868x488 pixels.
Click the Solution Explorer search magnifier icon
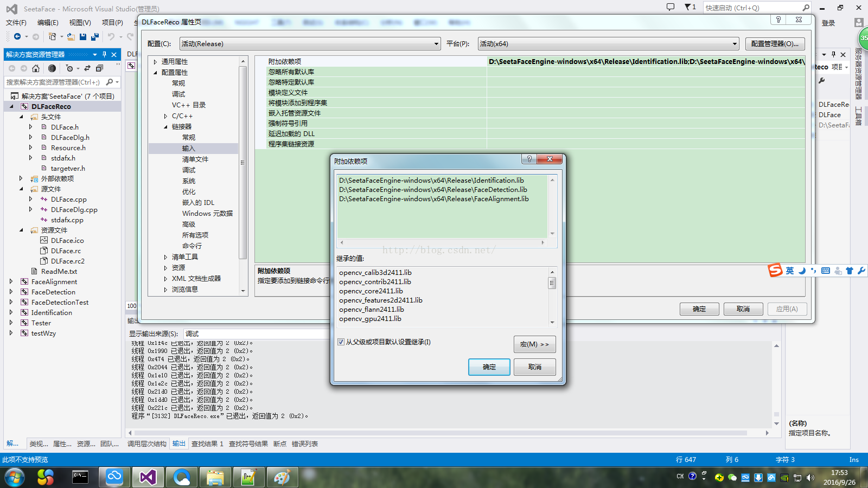110,82
